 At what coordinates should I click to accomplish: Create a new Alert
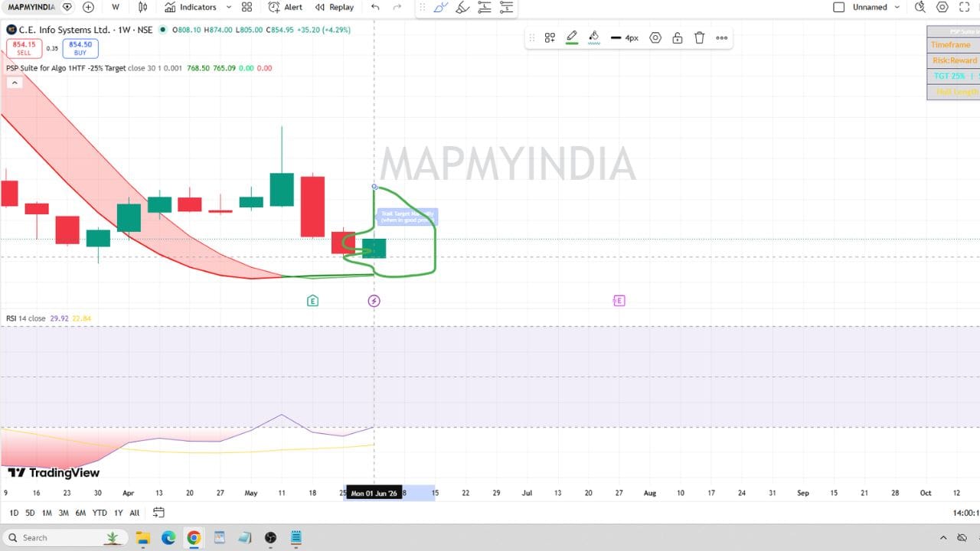(x=285, y=7)
